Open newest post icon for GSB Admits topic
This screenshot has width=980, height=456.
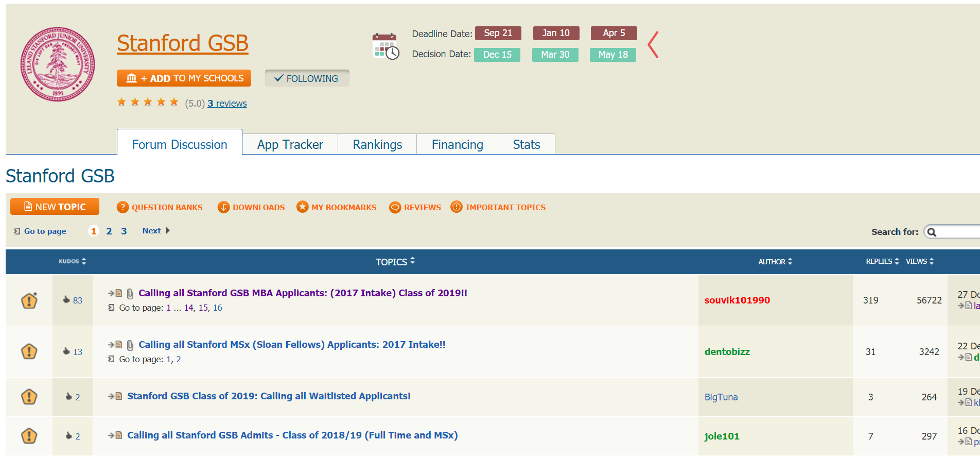pos(115,435)
